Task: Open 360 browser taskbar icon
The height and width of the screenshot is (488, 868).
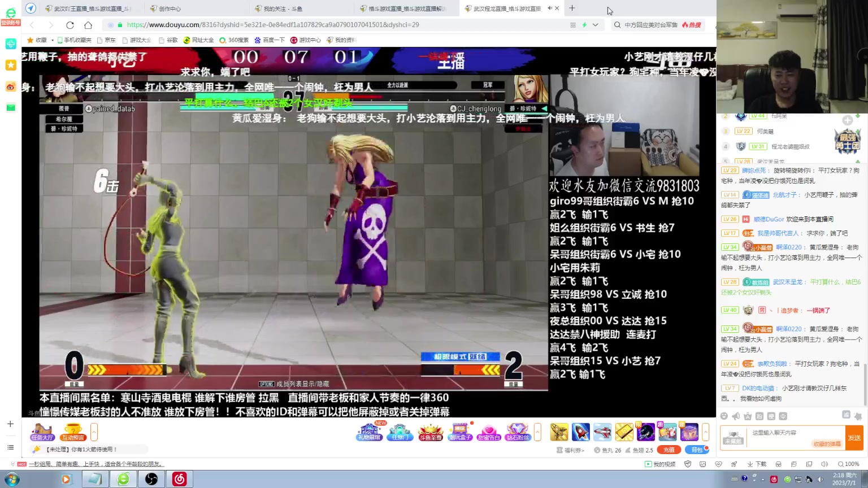Action: 123,480
